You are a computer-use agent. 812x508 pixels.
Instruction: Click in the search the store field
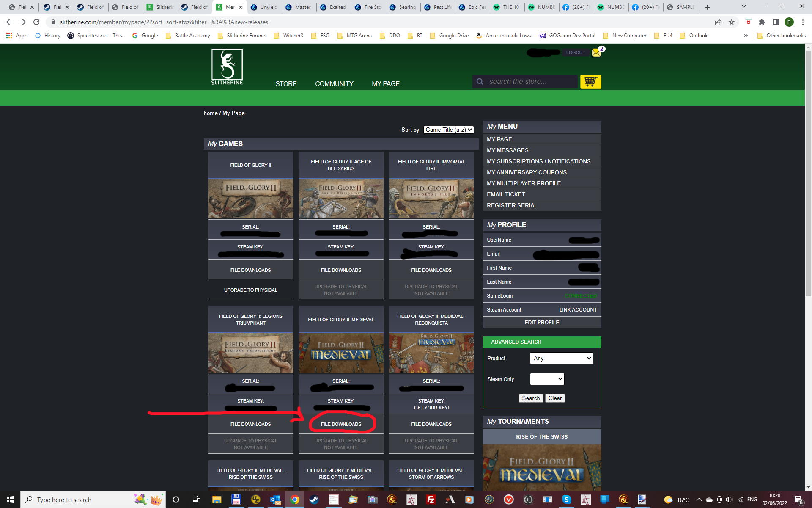pos(529,81)
